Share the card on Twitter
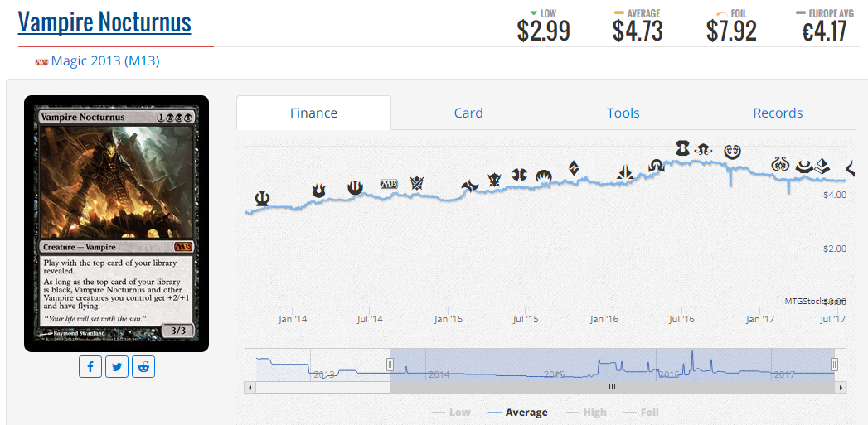Image resolution: width=868 pixels, height=425 pixels. (x=117, y=366)
